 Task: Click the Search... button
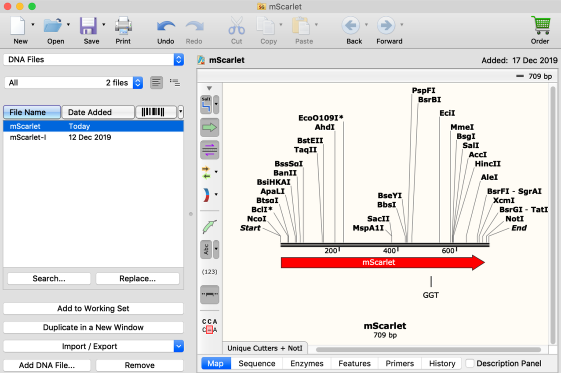click(x=49, y=278)
